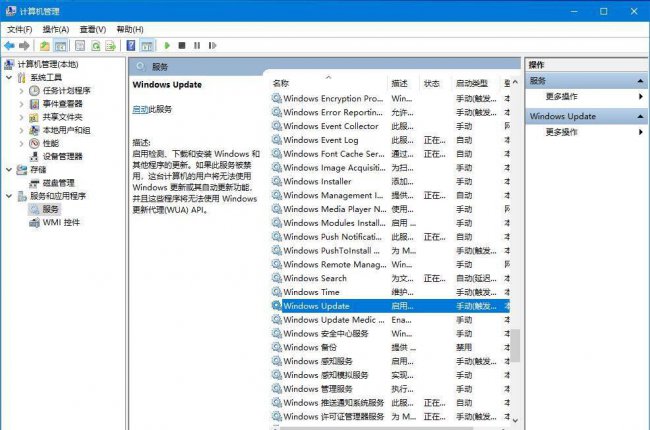Viewport: 650px width, 430px height.
Task: Select Windows 备份 service
Action: [390, 347]
